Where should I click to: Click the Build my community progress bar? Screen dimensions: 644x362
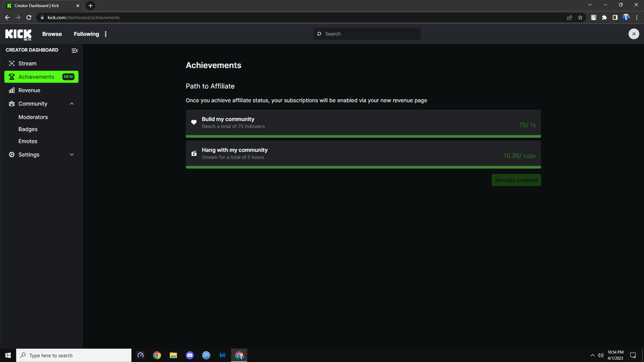(x=363, y=136)
